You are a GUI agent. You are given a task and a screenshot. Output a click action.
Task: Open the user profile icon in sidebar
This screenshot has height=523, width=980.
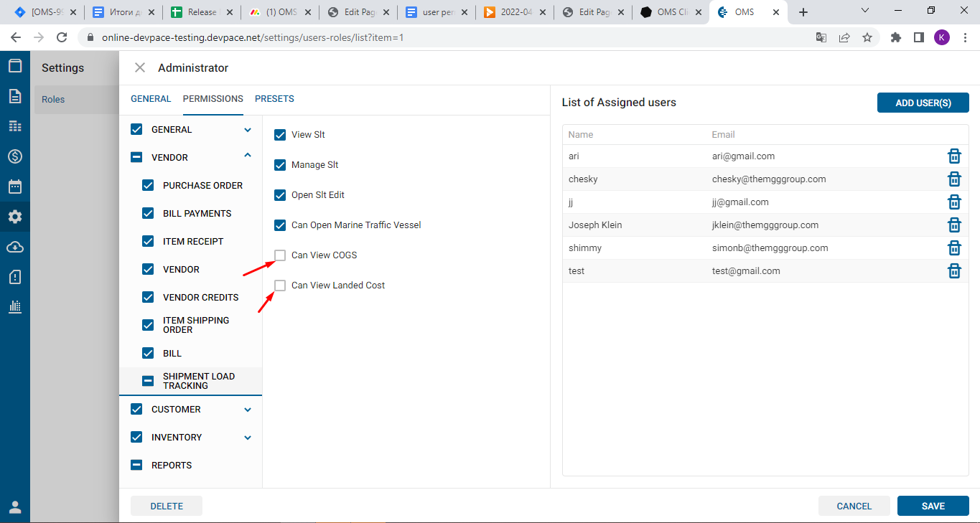pyautogui.click(x=14, y=507)
